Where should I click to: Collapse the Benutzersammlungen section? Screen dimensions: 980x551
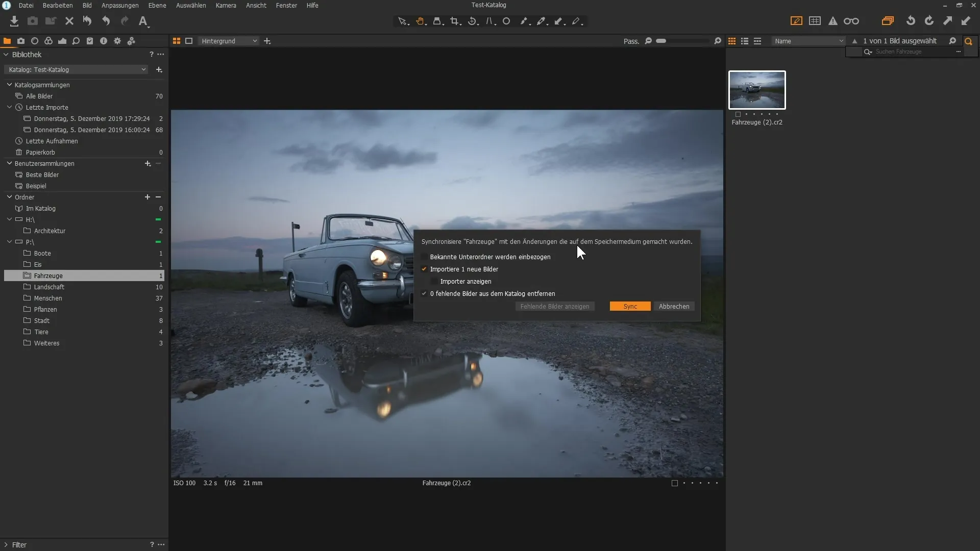(9, 163)
